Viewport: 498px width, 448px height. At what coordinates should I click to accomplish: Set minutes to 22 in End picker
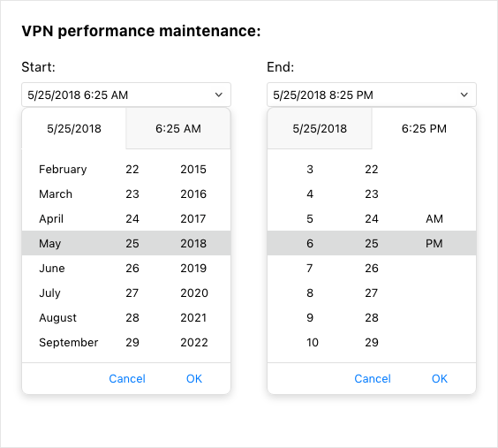point(372,169)
